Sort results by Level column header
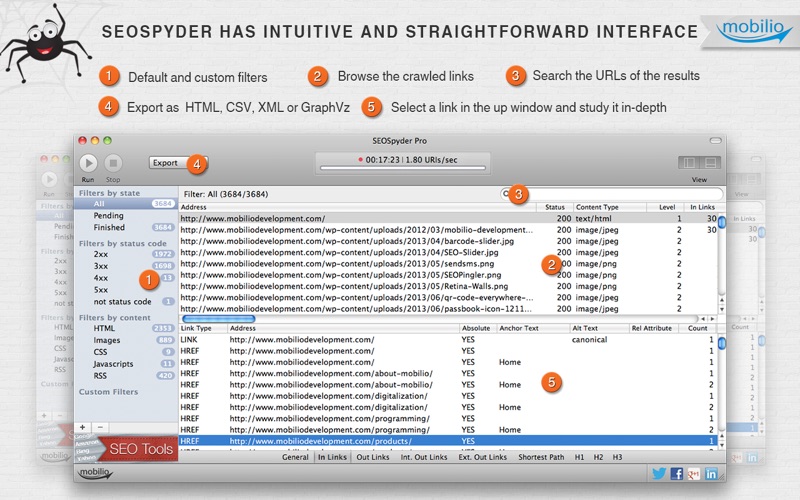 point(665,207)
